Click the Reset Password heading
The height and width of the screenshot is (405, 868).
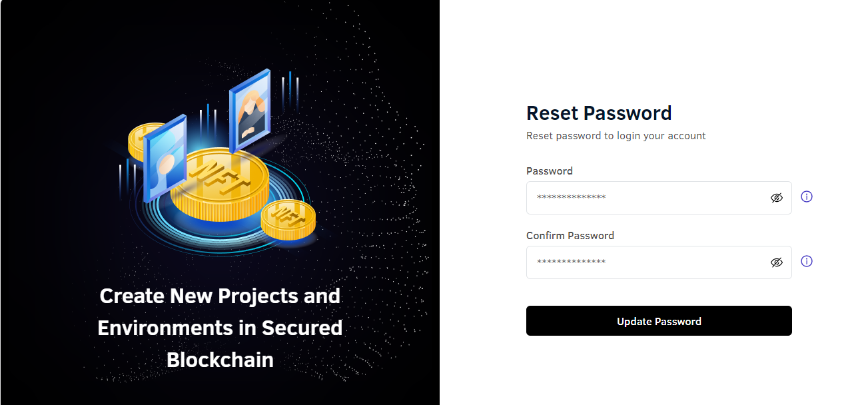coord(599,113)
